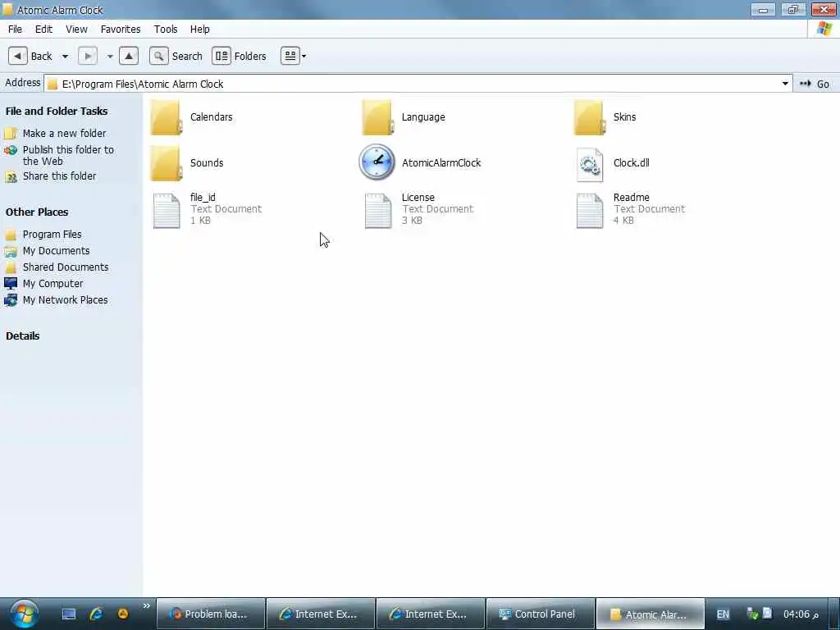Open the Favorites menu
The width and height of the screenshot is (840, 630).
pyautogui.click(x=121, y=29)
